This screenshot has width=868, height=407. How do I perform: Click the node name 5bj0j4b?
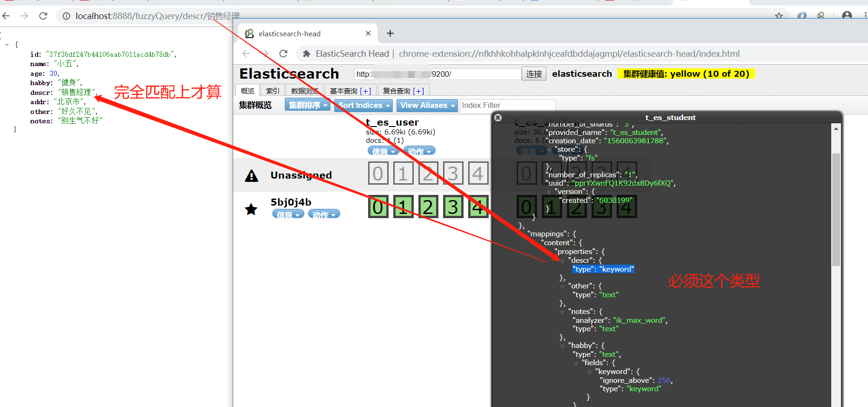click(291, 202)
